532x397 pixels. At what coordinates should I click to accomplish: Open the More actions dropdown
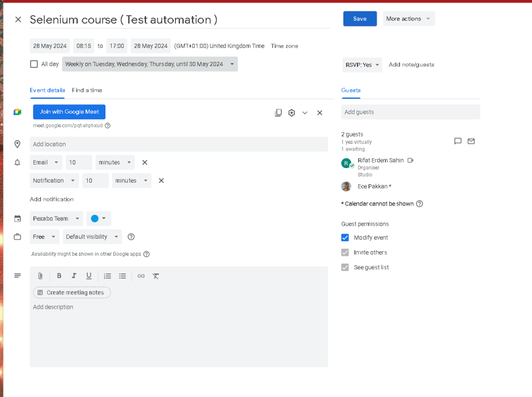(409, 19)
